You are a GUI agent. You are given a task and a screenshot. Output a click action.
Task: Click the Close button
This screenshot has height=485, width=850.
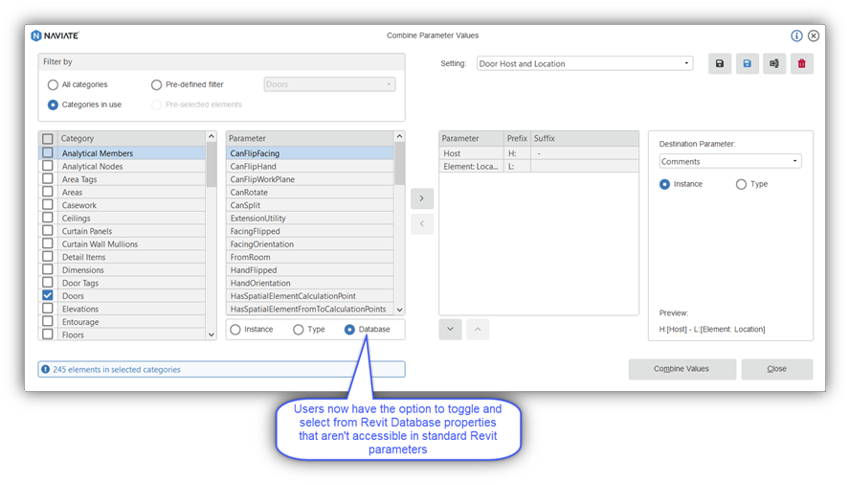[777, 369]
